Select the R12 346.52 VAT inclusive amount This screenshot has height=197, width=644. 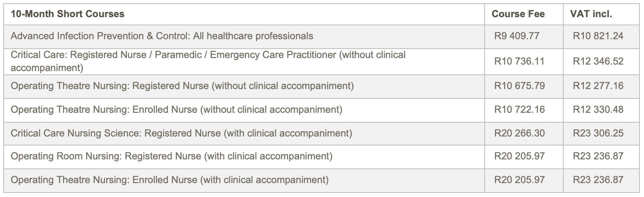click(598, 61)
